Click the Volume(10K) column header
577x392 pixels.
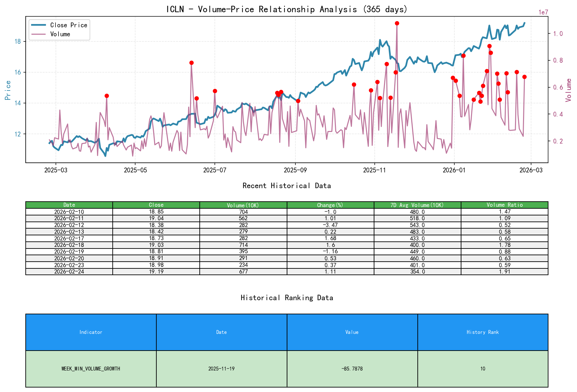[242, 205]
